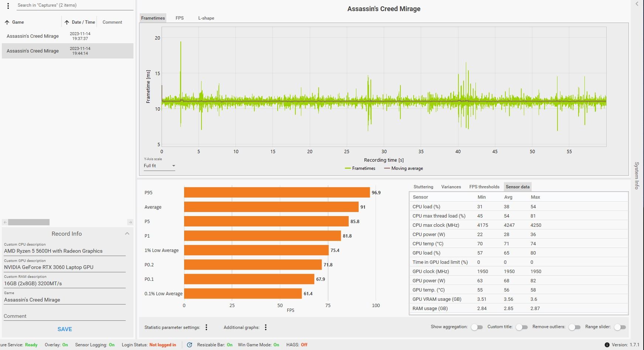Click the 0.1% Low Average bar
Screen dimensions: 644x350
pyautogui.click(x=243, y=293)
